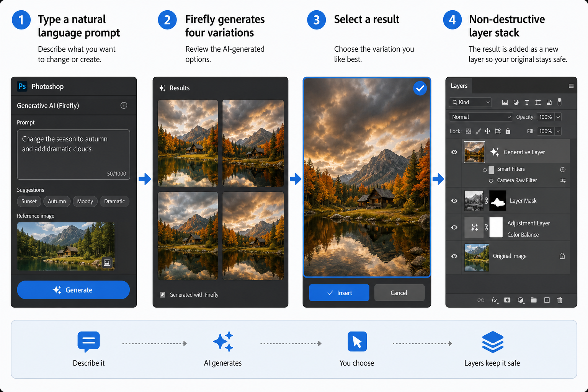Hide the Adjustment Layer Color Balance
The height and width of the screenshot is (392, 588).
click(x=454, y=227)
